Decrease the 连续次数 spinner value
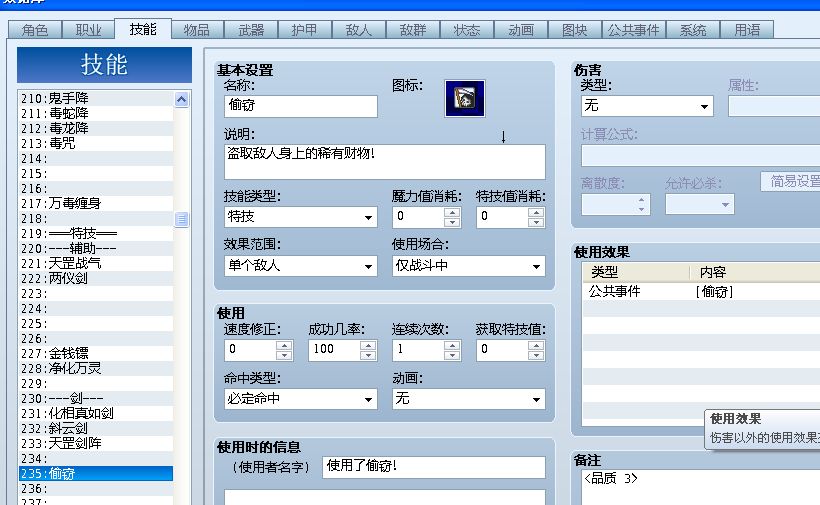The image size is (820, 505). [452, 355]
